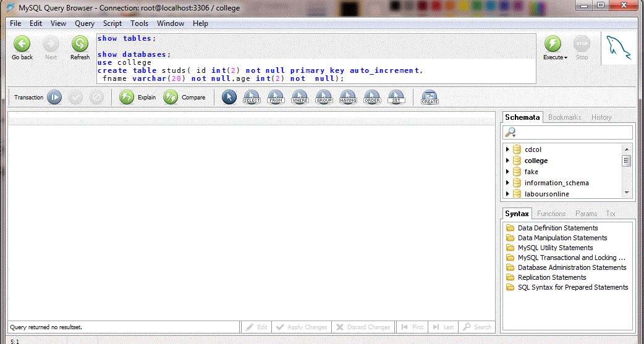Click the WHERE clause builder icon

300,98
